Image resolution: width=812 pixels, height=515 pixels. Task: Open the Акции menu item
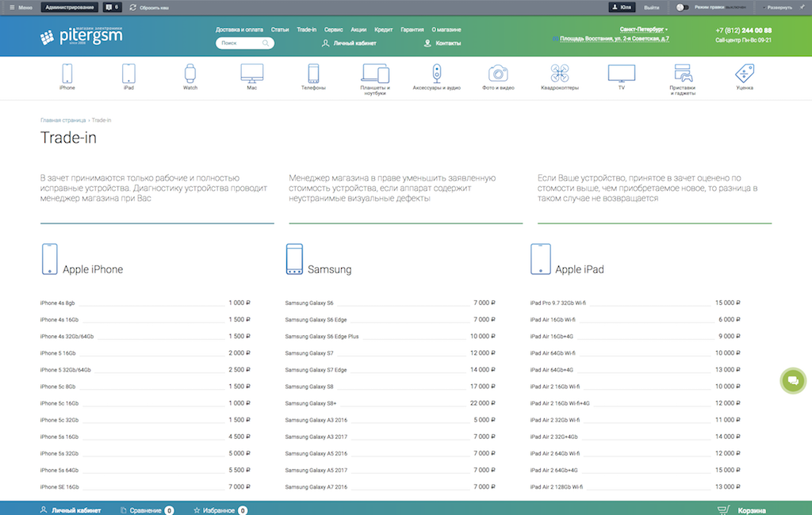pyautogui.click(x=358, y=30)
